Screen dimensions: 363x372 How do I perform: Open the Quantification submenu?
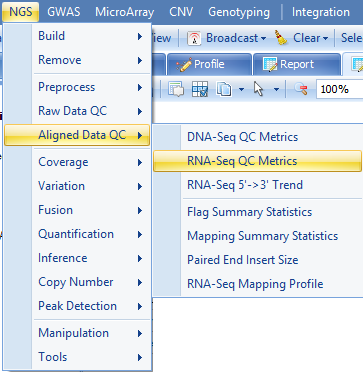pos(77,234)
